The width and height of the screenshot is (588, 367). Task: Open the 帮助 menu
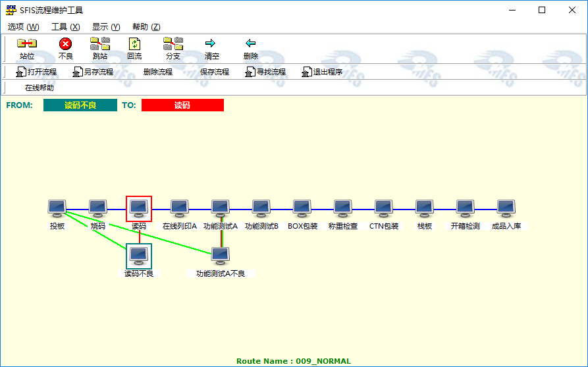tap(146, 27)
